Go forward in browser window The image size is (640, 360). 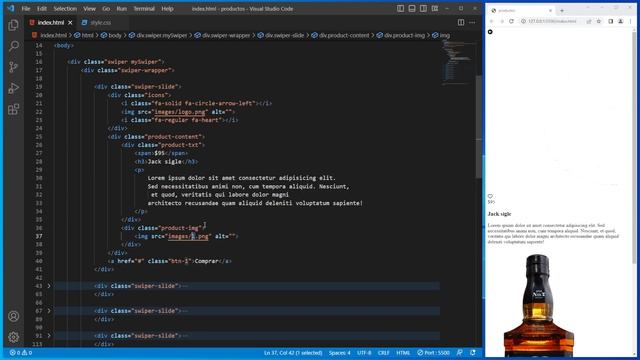tap(502, 21)
